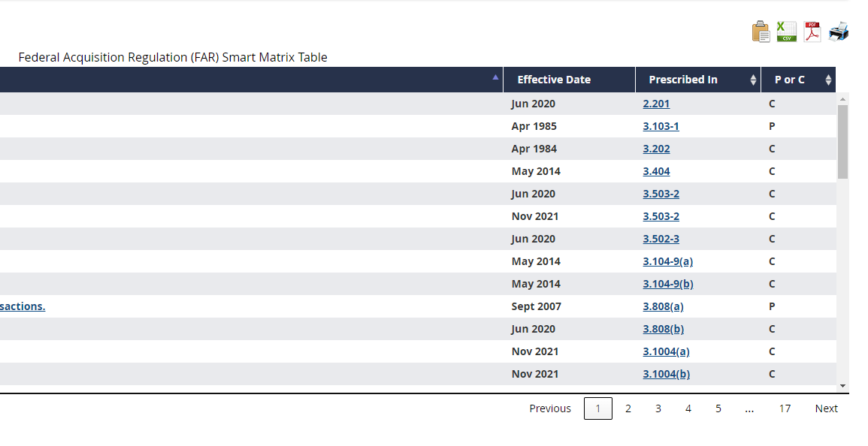This screenshot has height=446, width=868.
Task: Click the table vertical scrollbar thumb
Action: [842, 142]
